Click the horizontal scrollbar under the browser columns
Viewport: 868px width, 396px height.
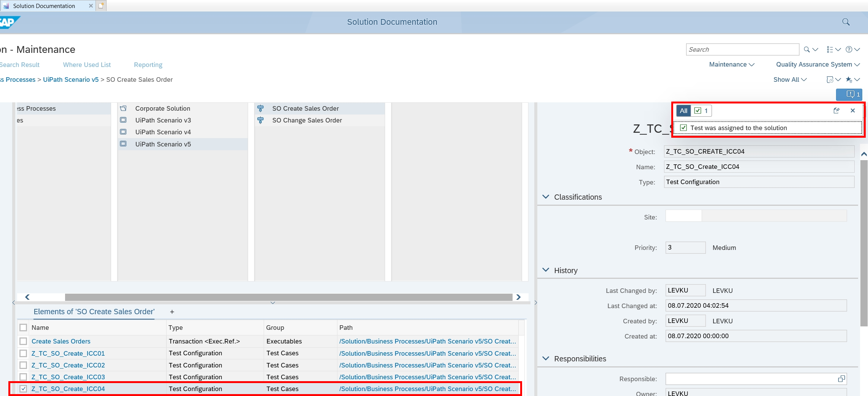click(288, 297)
